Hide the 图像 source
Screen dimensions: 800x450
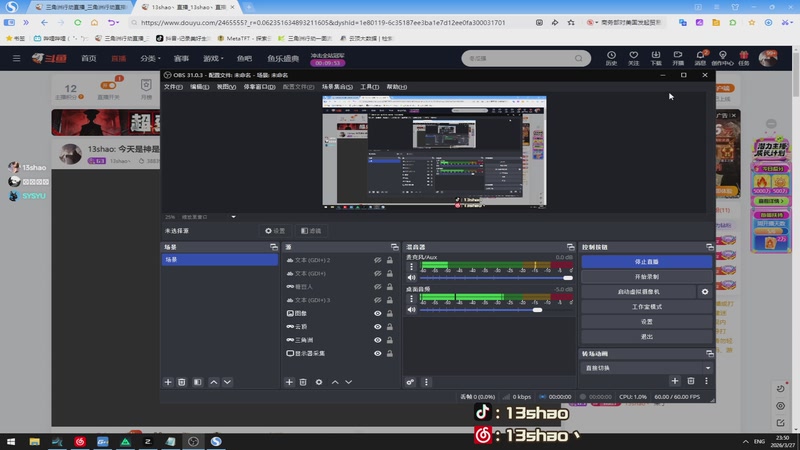(x=378, y=313)
